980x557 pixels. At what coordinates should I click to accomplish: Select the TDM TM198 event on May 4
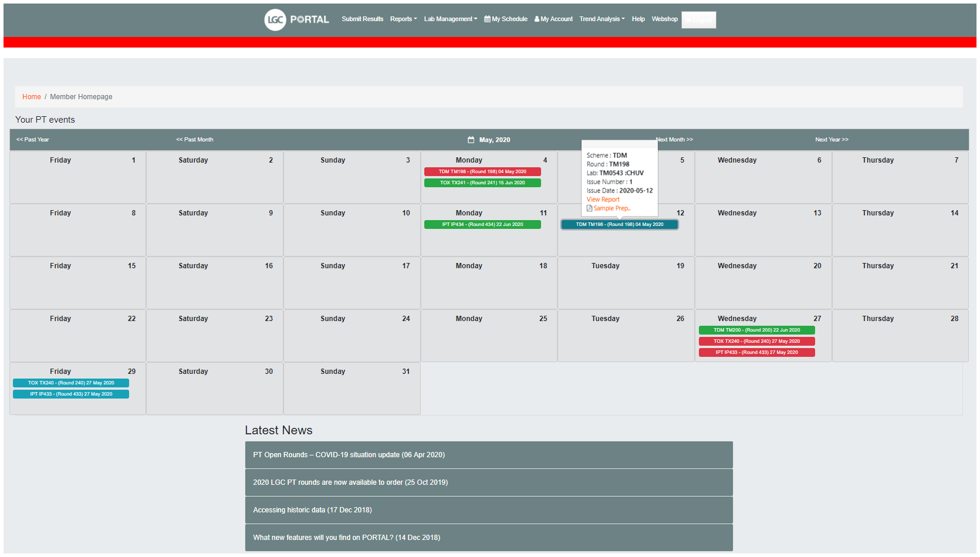point(482,171)
